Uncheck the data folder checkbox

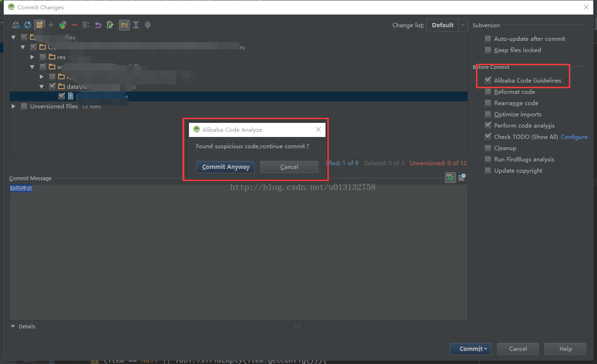click(52, 86)
